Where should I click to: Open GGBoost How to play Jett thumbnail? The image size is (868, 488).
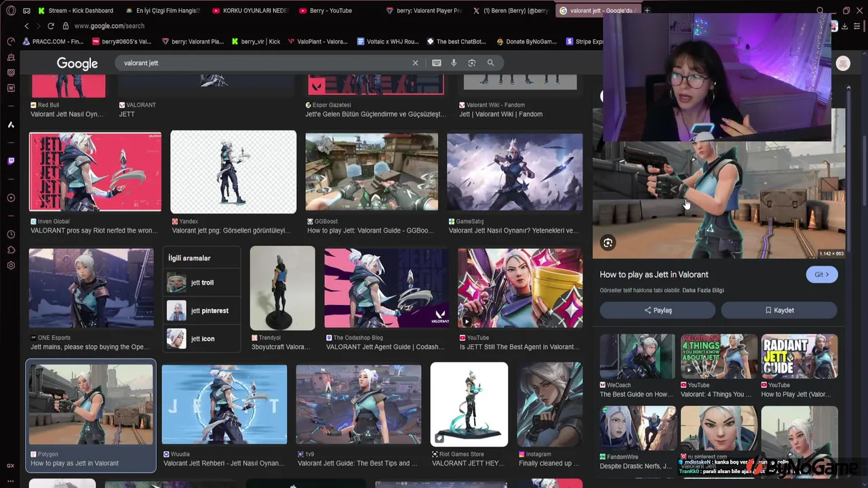(372, 171)
